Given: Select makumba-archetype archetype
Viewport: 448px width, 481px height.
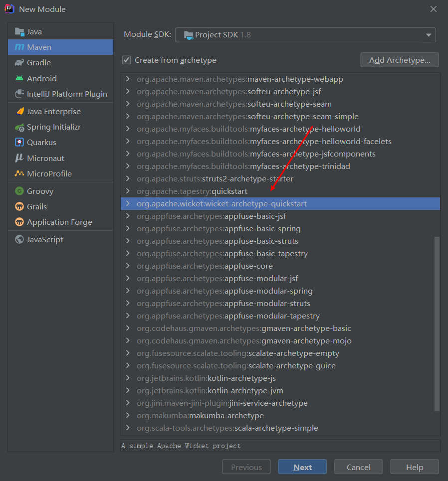Looking at the screenshot, I should (x=280, y=415).
